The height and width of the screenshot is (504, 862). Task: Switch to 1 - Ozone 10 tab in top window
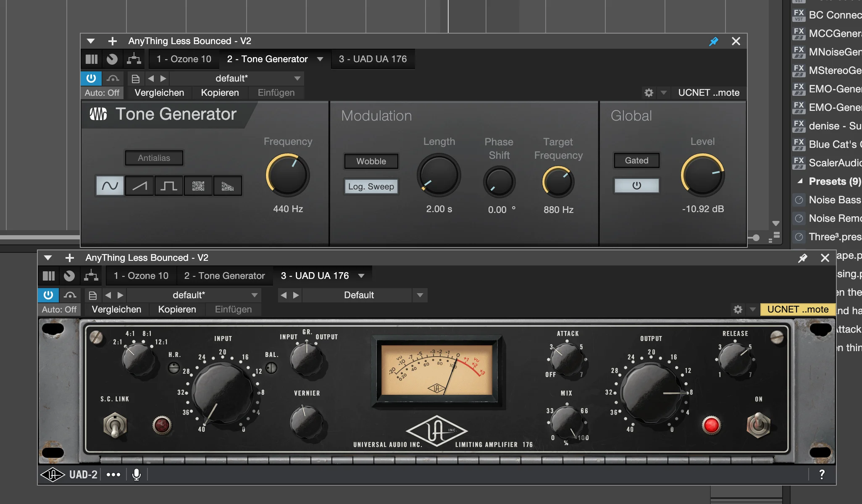184,59
